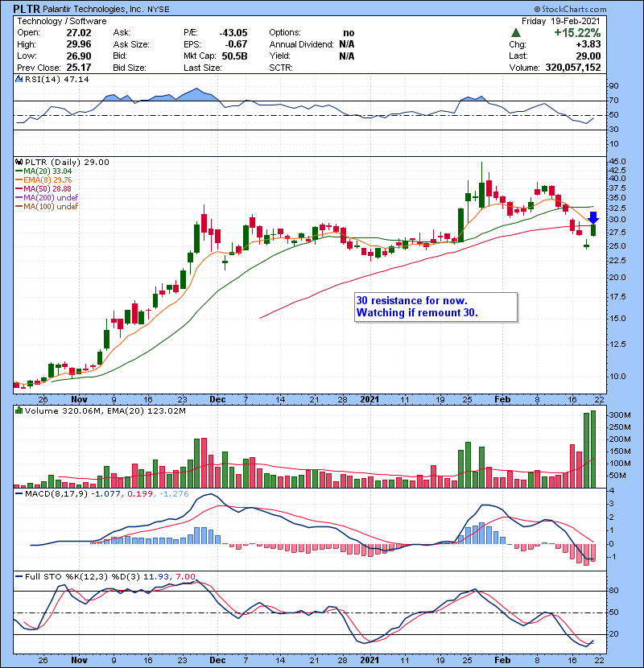Click the P/E value -43.05
Image resolution: width=644 pixels, height=668 pixels.
pos(233,33)
